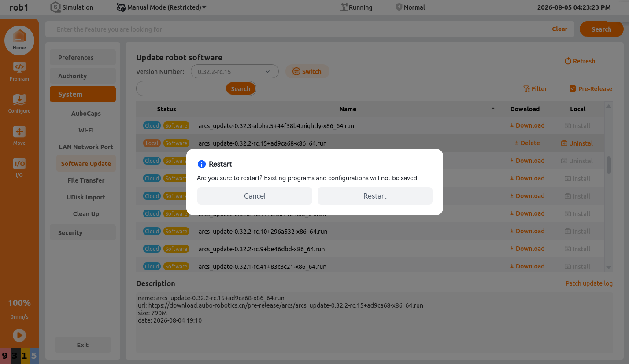Download the 0.32.2-rc.10 package
The height and width of the screenshot is (364, 629).
click(527, 231)
